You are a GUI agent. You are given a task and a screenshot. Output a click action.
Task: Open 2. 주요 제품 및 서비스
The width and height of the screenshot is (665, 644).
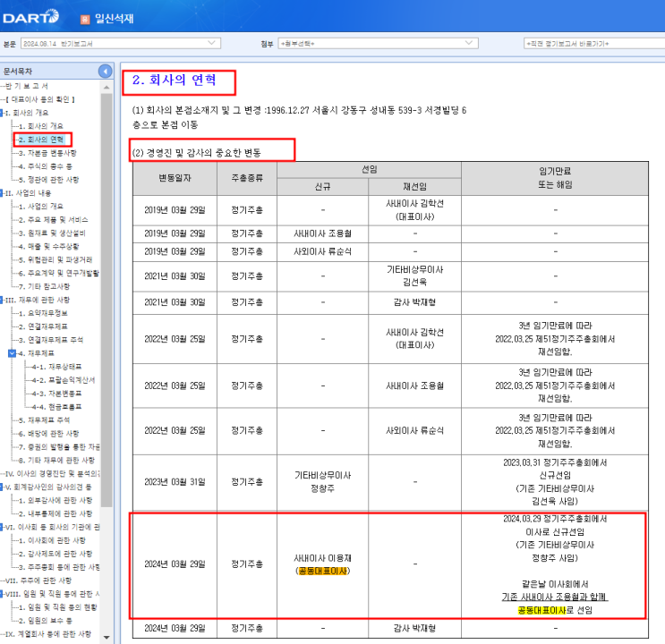pyautogui.click(x=53, y=220)
